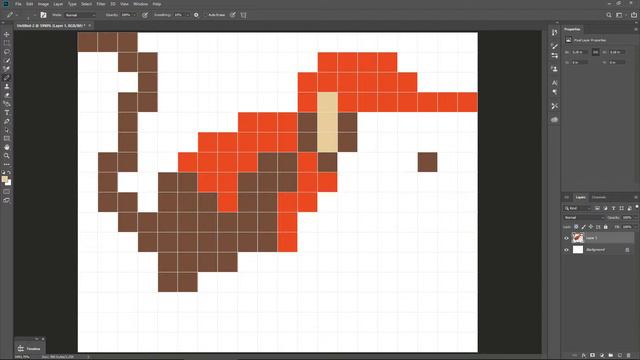Open the History panel icon
Viewport: 640px width, 360px height.
tap(554, 33)
